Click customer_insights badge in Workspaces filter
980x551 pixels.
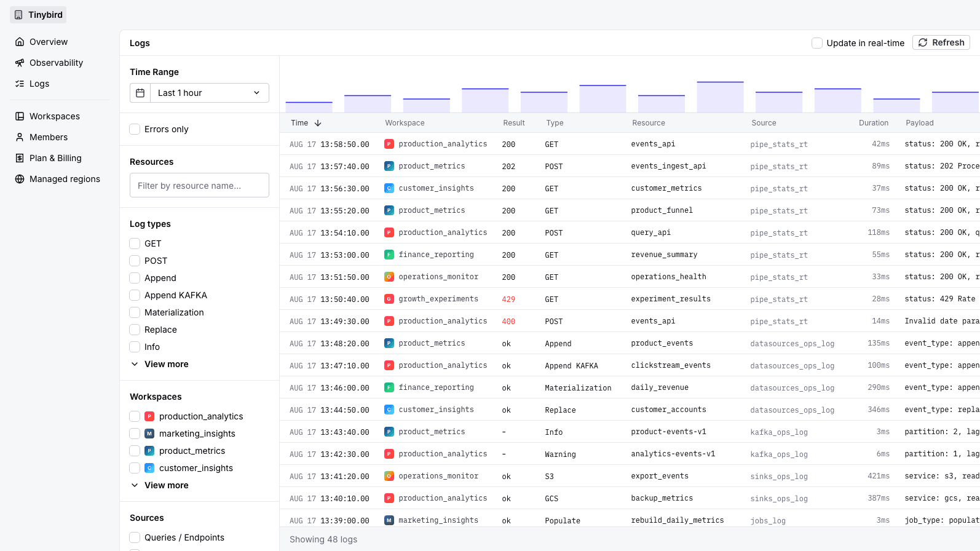tap(149, 468)
